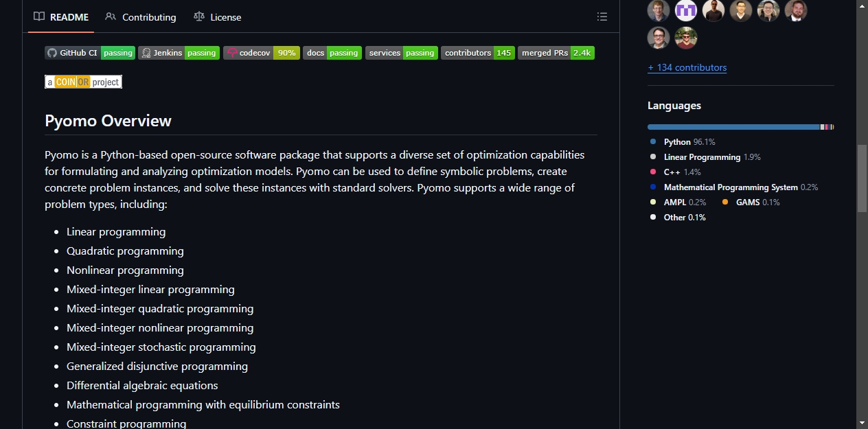Click the purple patterned contributor avatar
The width and height of the screenshot is (868, 429).
[686, 10]
